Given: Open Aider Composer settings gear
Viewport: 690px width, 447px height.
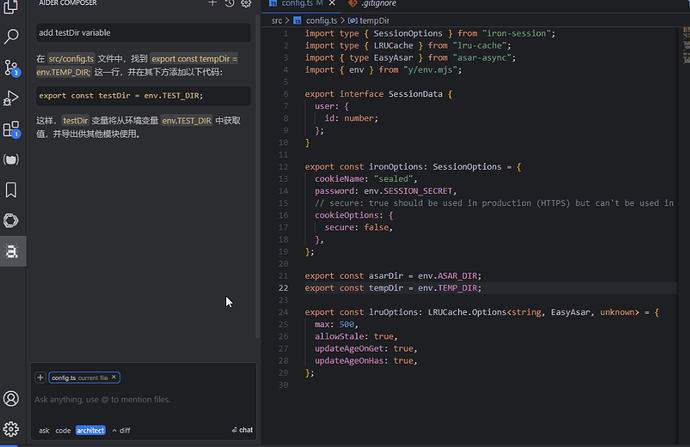Looking at the screenshot, I should pyautogui.click(x=246, y=4).
